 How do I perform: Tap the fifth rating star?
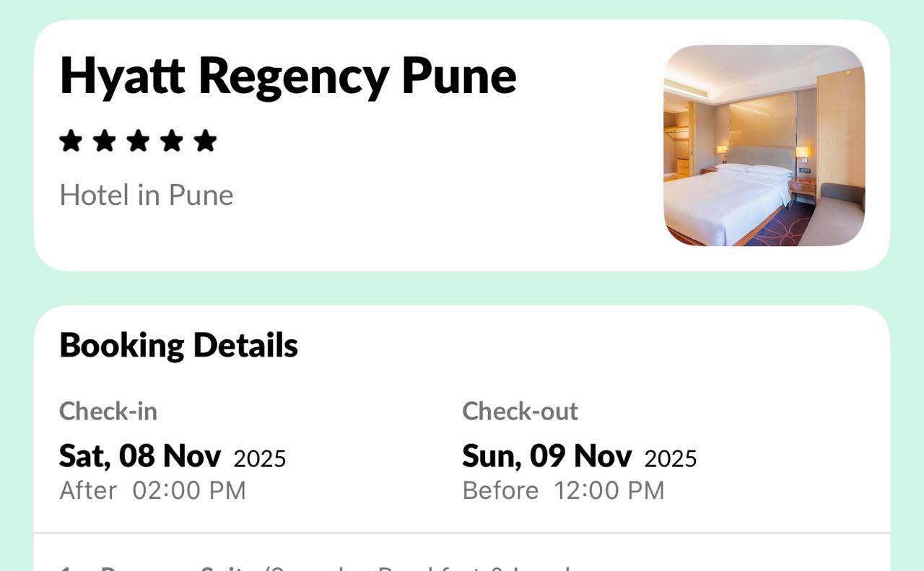tap(205, 141)
